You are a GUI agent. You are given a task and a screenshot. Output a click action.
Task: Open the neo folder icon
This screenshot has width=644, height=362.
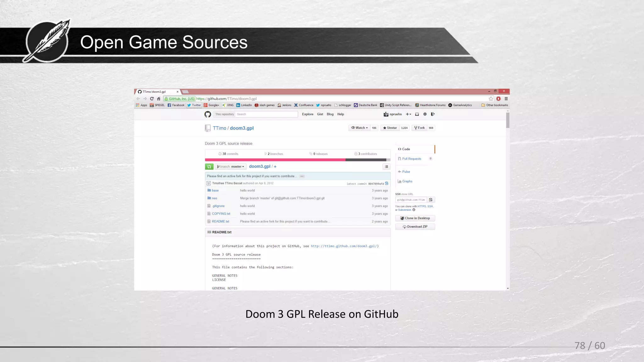tap(209, 198)
